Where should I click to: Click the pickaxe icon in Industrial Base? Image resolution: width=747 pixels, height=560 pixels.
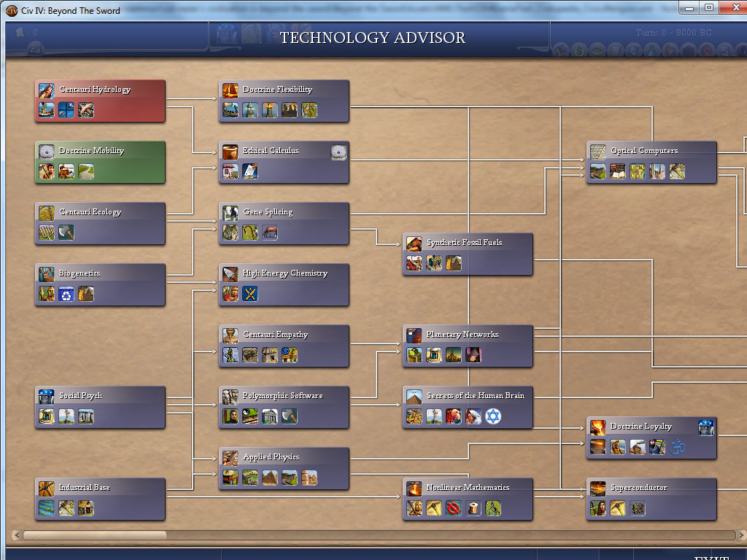[66, 508]
